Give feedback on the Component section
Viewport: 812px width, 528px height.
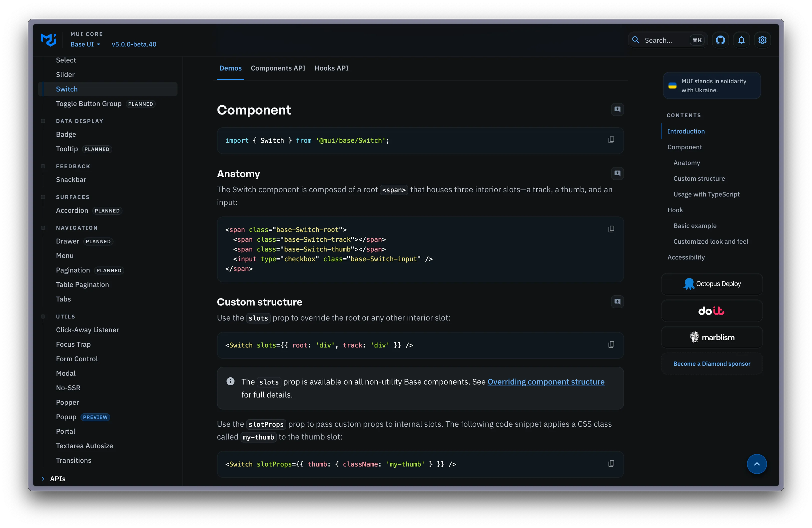617,109
